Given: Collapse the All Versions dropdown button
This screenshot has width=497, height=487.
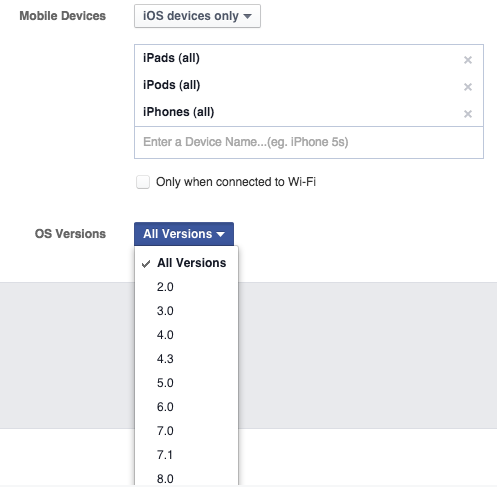Looking at the screenshot, I should pyautogui.click(x=184, y=234).
